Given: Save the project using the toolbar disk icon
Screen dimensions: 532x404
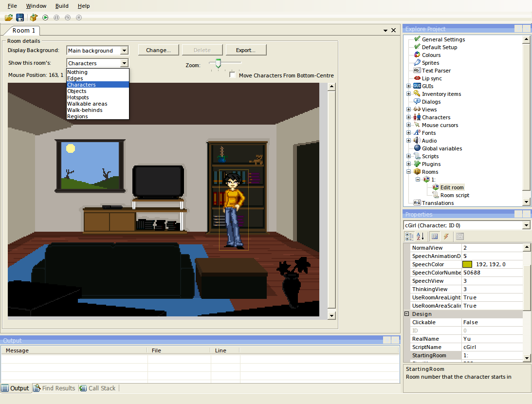Looking at the screenshot, I should 19,18.
